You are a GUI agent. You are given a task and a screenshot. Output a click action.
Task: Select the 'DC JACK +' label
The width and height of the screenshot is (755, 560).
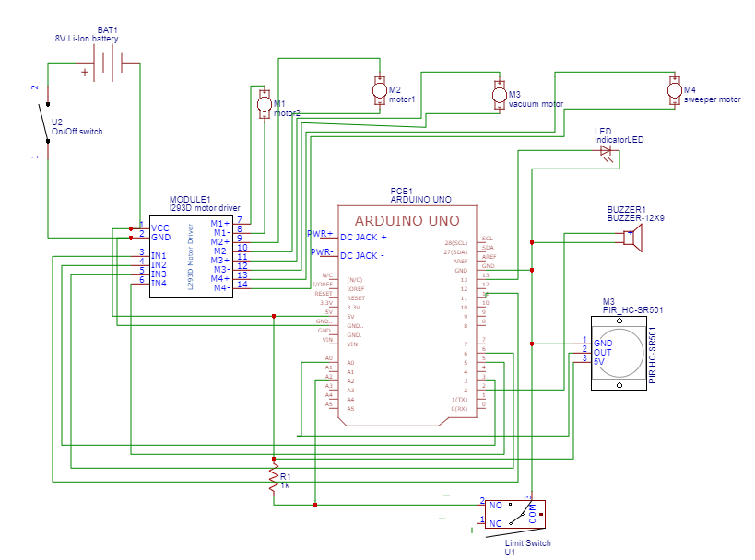pyautogui.click(x=363, y=238)
